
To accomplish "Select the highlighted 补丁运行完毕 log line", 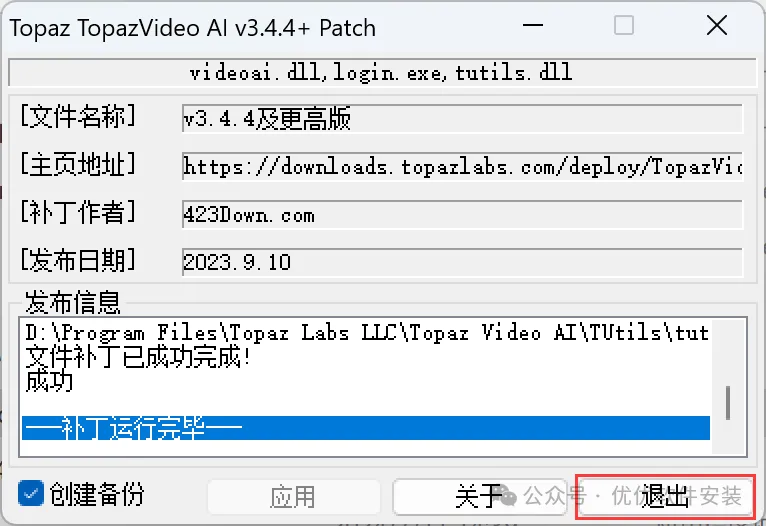I will tap(366, 428).
